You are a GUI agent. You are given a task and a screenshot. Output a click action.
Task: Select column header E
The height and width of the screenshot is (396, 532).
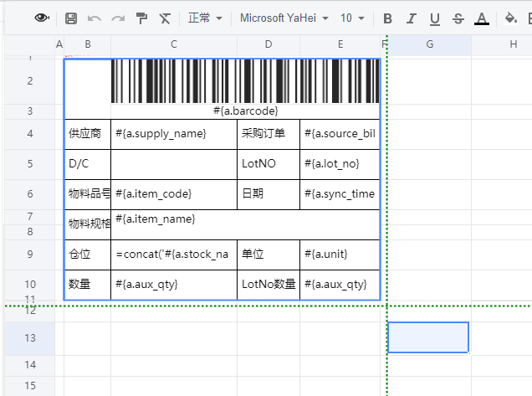[340, 44]
